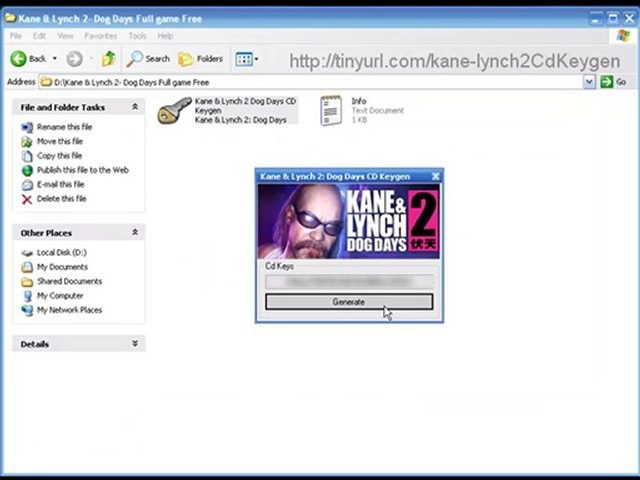Open the Edit menu
The height and width of the screenshot is (480, 640).
[x=39, y=36]
